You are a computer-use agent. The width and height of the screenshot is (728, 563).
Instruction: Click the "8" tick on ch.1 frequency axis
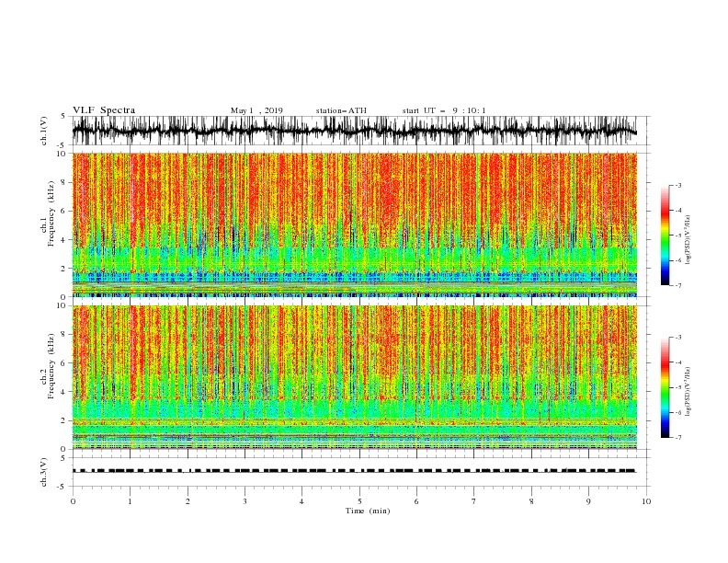tap(64, 182)
